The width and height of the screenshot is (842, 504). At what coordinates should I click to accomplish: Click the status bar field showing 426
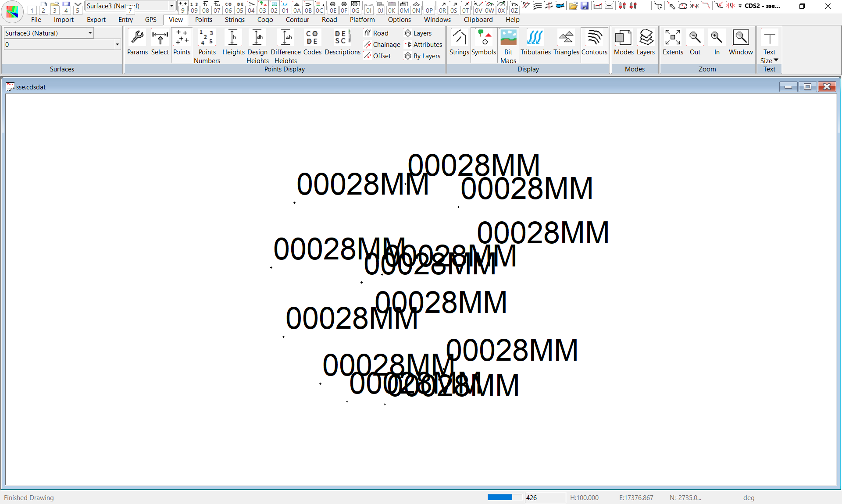[545, 497]
